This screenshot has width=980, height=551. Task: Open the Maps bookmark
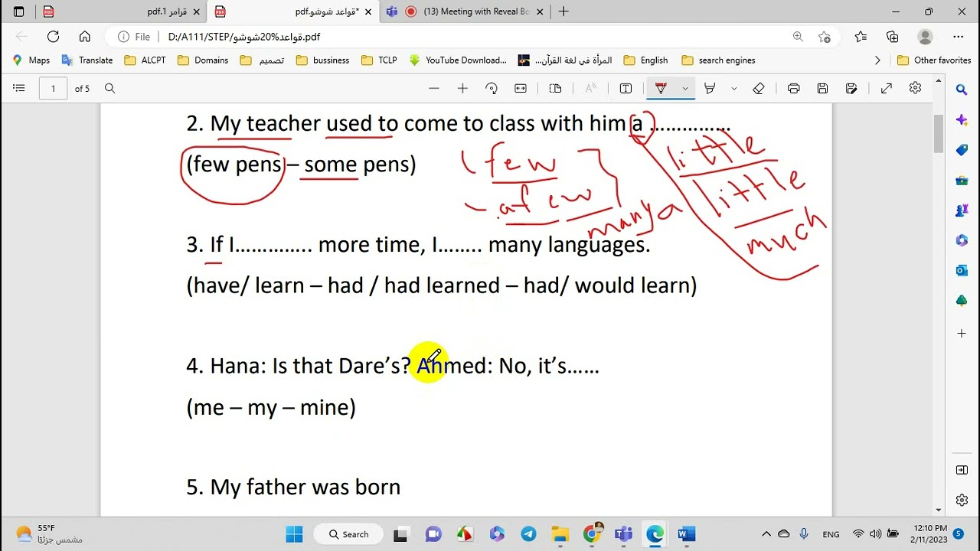coord(31,60)
